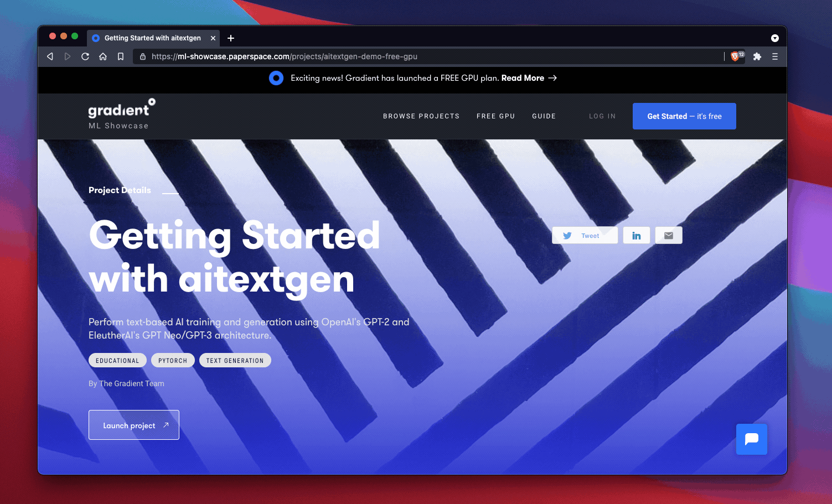Share the project via the Tweet button
This screenshot has height=504, width=832.
[x=585, y=235]
